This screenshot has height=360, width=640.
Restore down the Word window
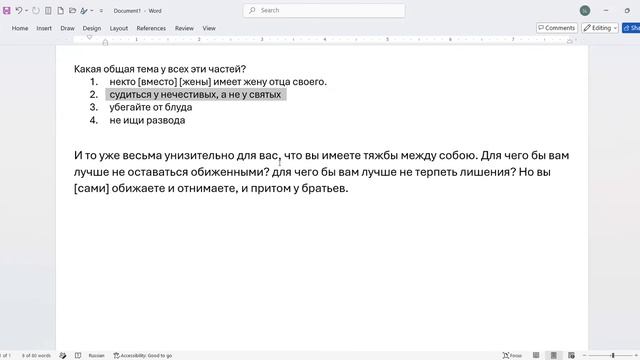click(x=627, y=11)
